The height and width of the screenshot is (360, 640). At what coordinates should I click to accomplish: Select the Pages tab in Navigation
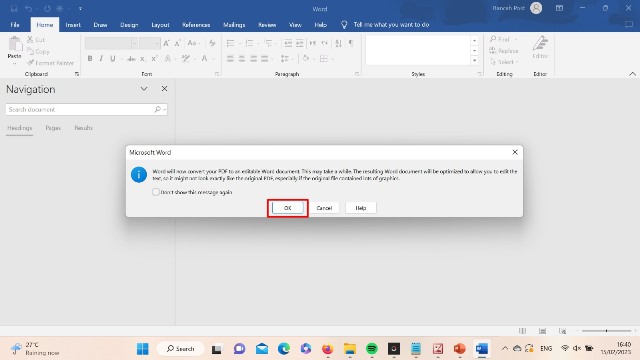coord(53,128)
